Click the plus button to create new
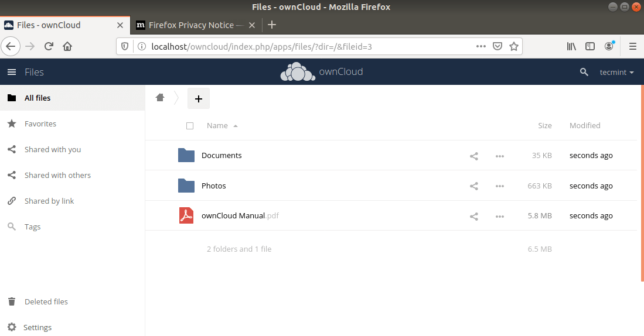This screenshot has height=336, width=644. click(199, 98)
